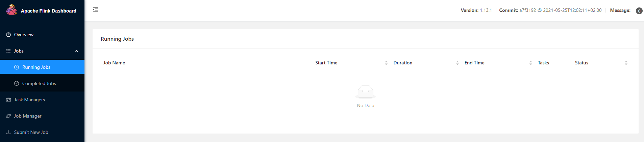
Task: Click the Job Manager build icon
Action: coord(8,116)
